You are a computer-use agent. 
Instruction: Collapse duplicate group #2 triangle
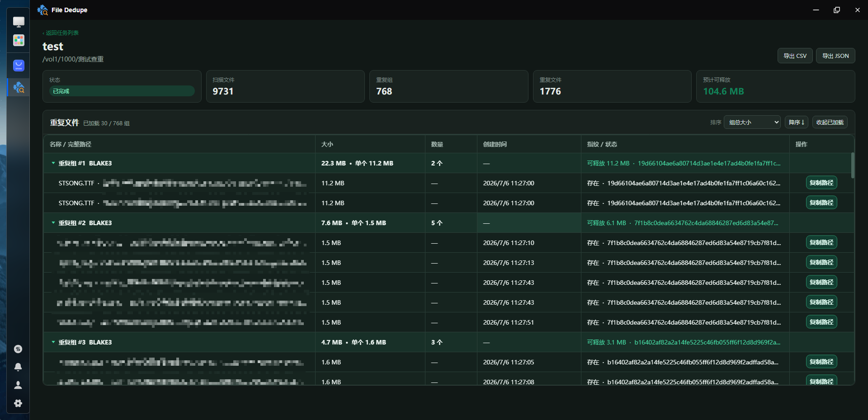click(53, 223)
